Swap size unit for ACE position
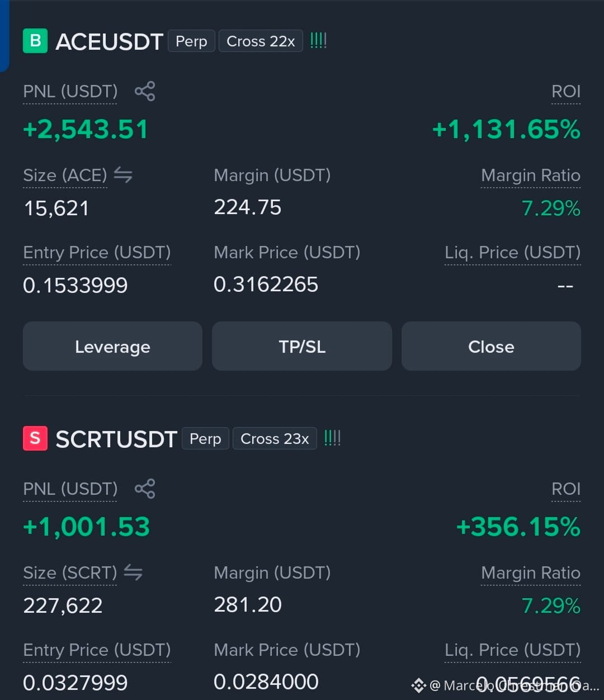Viewport: 604px width, 700px height. tap(123, 175)
